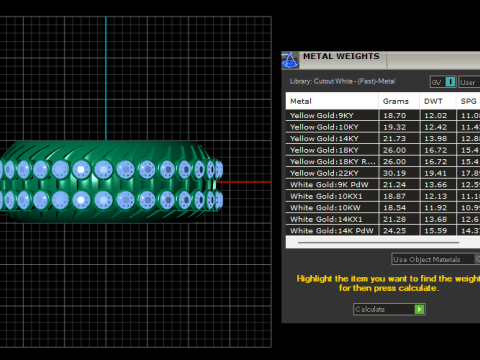This screenshot has height=360, width=480.
Task: Select the Yellow Gold:14KY row
Action: coord(383,138)
